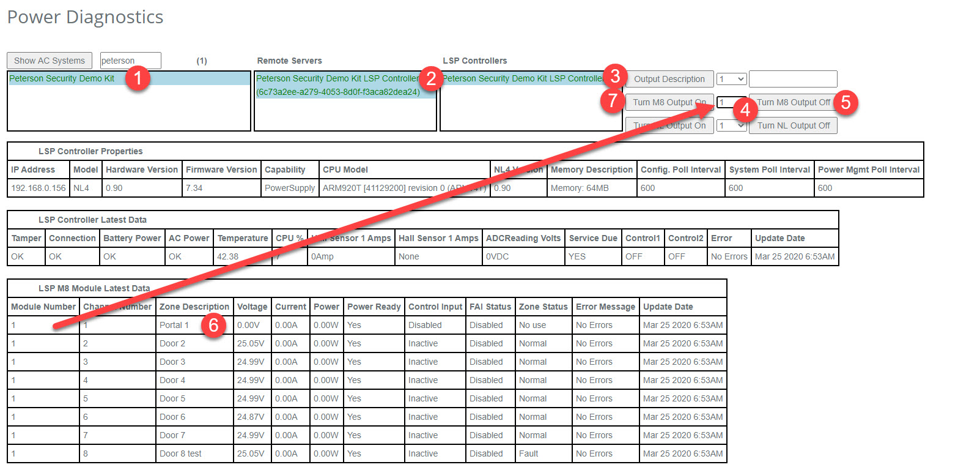Open the Output Description number dropdown
The image size is (980, 470).
click(731, 79)
